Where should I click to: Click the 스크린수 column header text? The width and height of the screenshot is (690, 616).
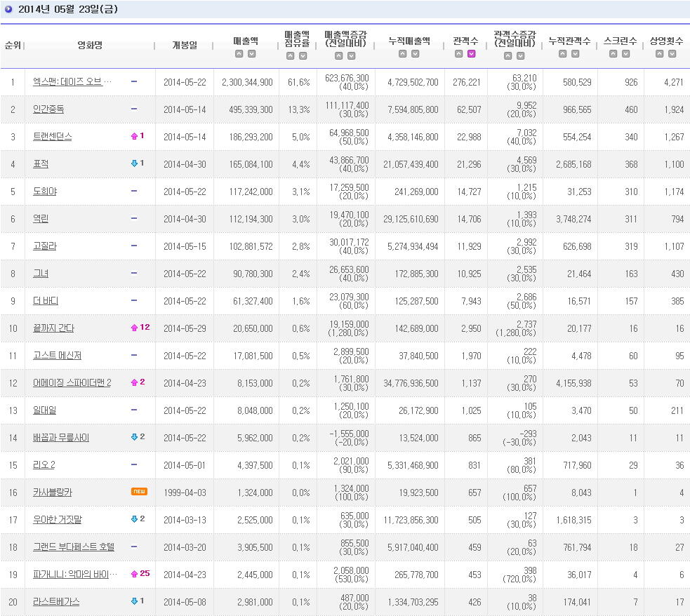point(620,41)
